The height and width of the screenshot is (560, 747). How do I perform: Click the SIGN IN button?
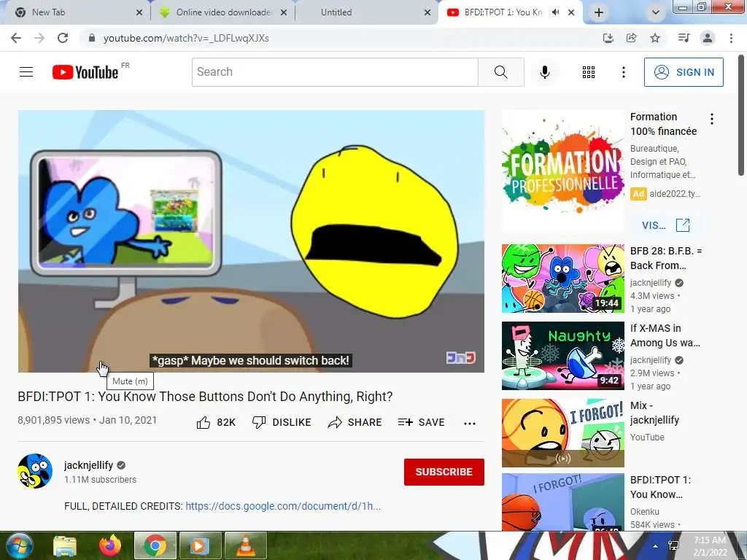tap(684, 72)
